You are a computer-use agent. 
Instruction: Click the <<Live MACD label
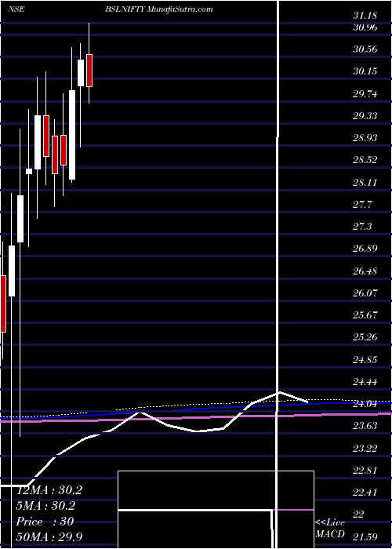click(x=330, y=529)
